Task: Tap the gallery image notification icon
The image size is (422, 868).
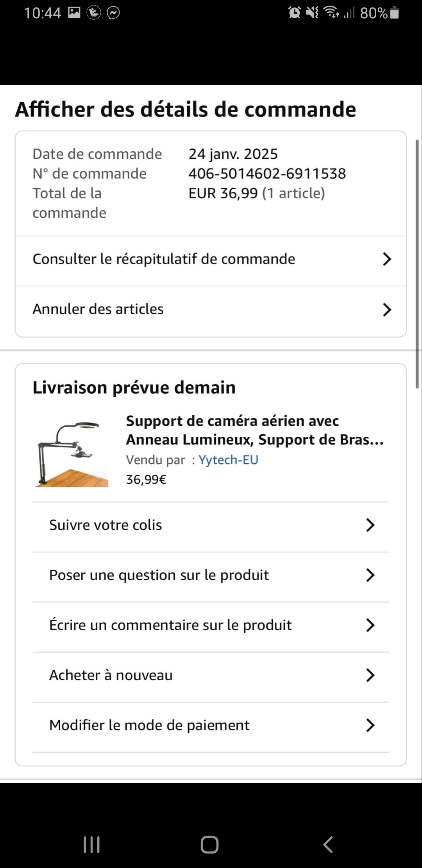Action: [x=74, y=13]
